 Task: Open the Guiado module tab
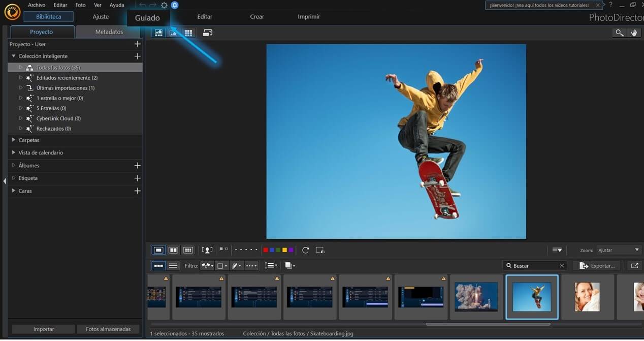click(147, 18)
